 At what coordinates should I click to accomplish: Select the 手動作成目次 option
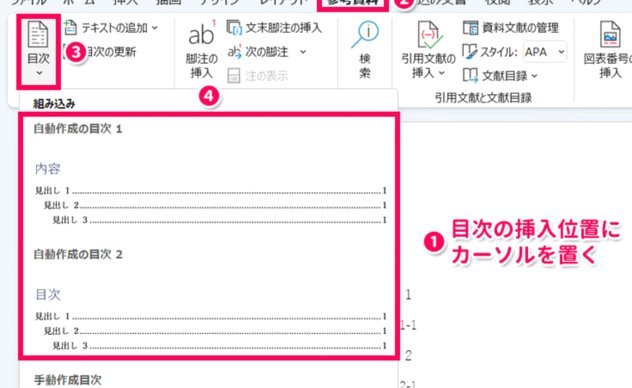tap(68, 380)
